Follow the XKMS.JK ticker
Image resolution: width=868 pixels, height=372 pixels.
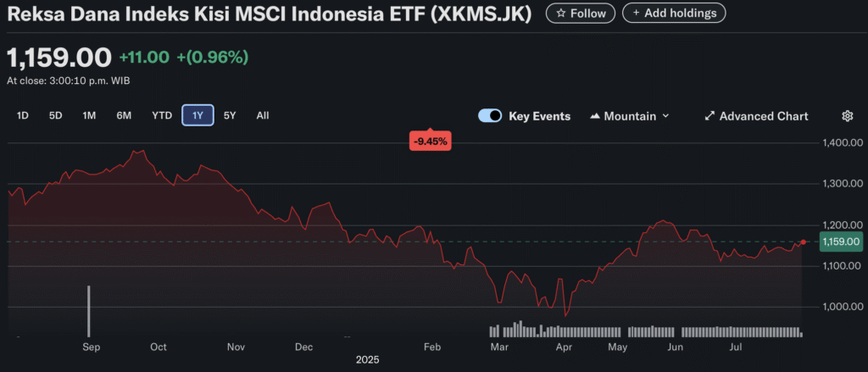[580, 14]
